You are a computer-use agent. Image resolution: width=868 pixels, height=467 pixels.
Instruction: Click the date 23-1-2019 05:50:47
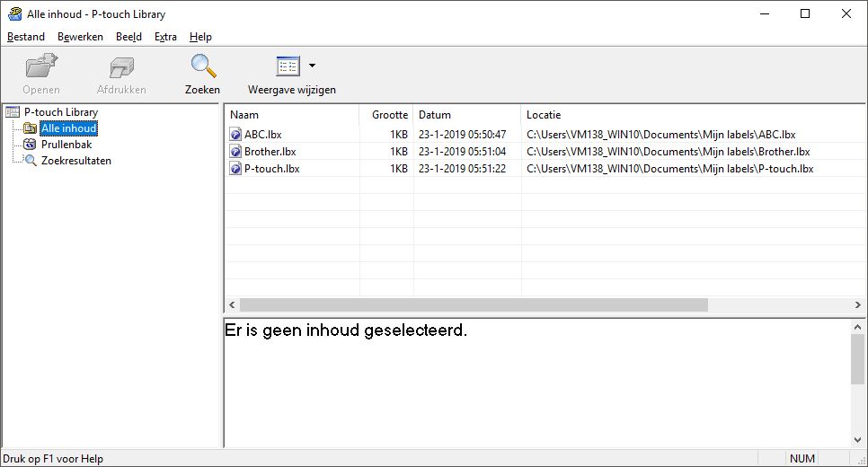[x=462, y=135]
